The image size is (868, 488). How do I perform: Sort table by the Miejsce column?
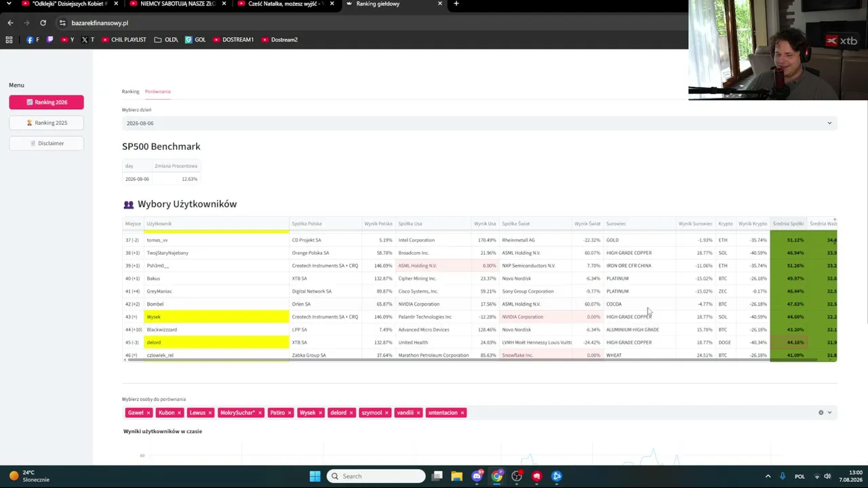133,224
